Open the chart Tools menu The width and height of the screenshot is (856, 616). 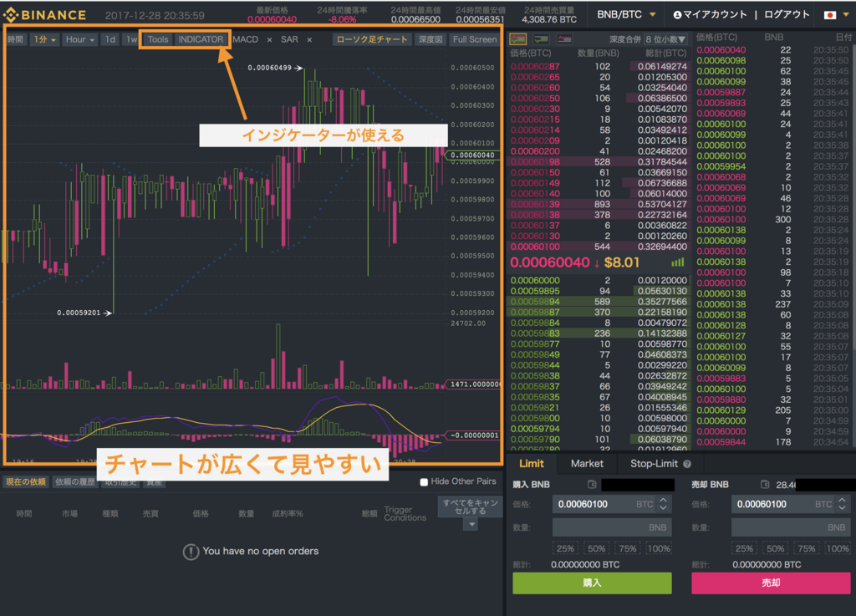pyautogui.click(x=158, y=39)
